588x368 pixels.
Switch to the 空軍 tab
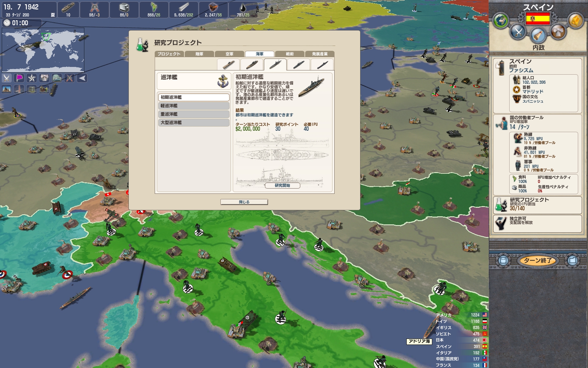tap(229, 54)
